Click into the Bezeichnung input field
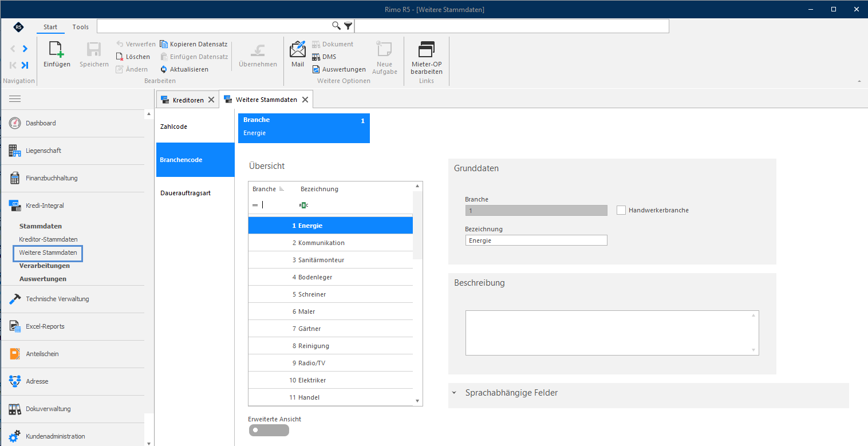This screenshot has height=446, width=868. coord(536,240)
